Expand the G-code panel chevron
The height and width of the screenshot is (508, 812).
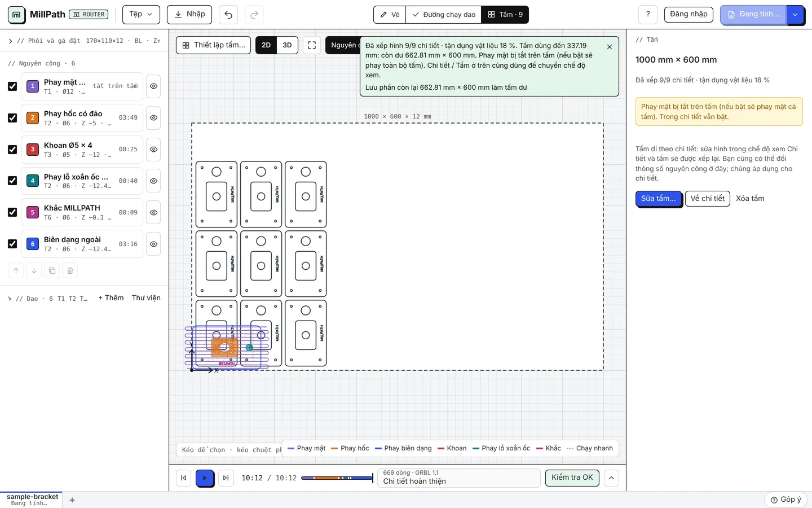pyautogui.click(x=611, y=478)
